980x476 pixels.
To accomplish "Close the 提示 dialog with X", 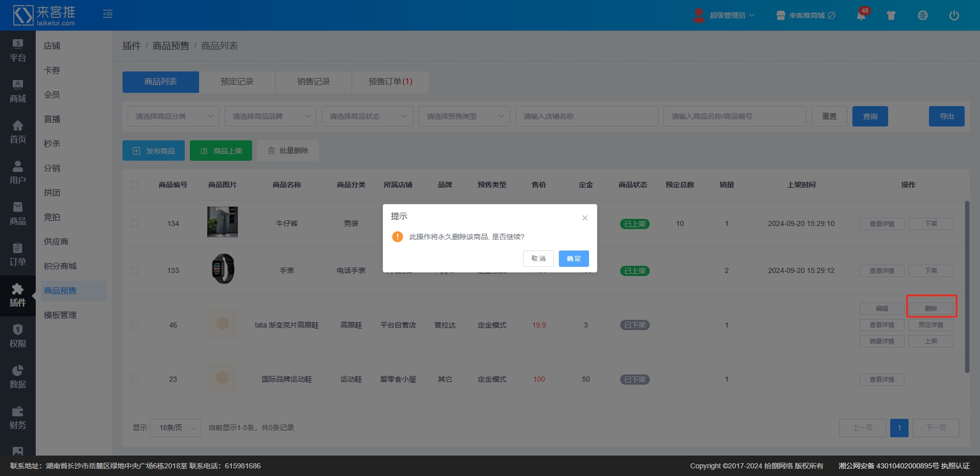I will (x=585, y=218).
